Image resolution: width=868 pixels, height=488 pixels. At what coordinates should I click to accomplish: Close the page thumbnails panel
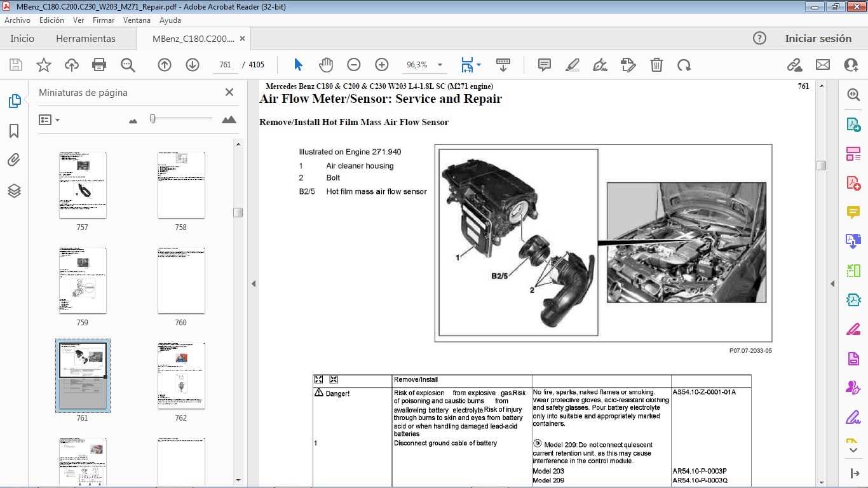pos(229,92)
